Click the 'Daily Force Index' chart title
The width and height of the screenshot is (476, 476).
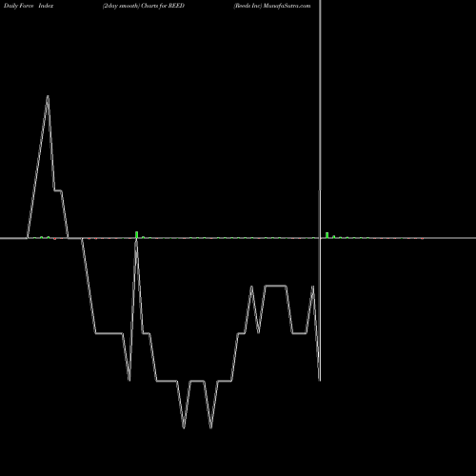tap(29, 6)
